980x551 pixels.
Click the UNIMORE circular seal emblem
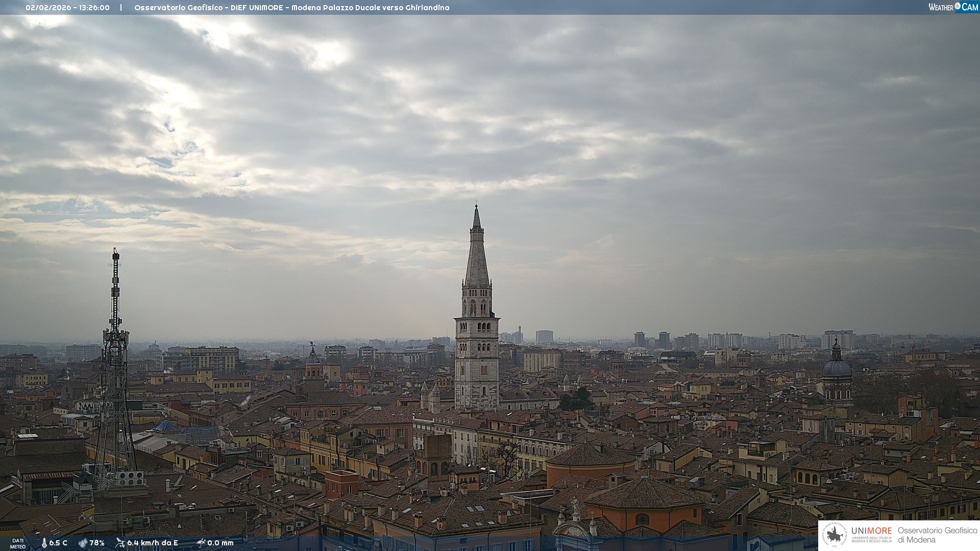click(835, 535)
